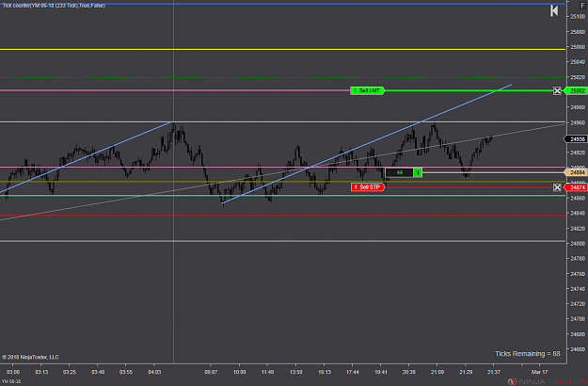Click the 19:41 time axis label

pos(381,372)
